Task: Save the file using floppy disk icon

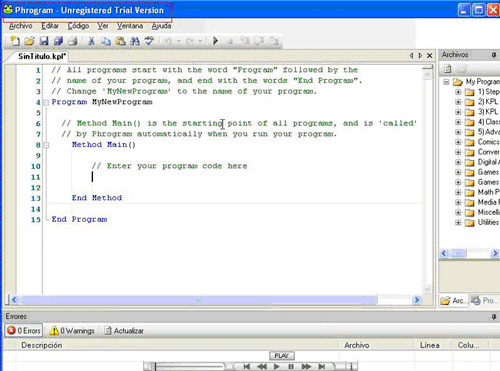Action: 44,41
